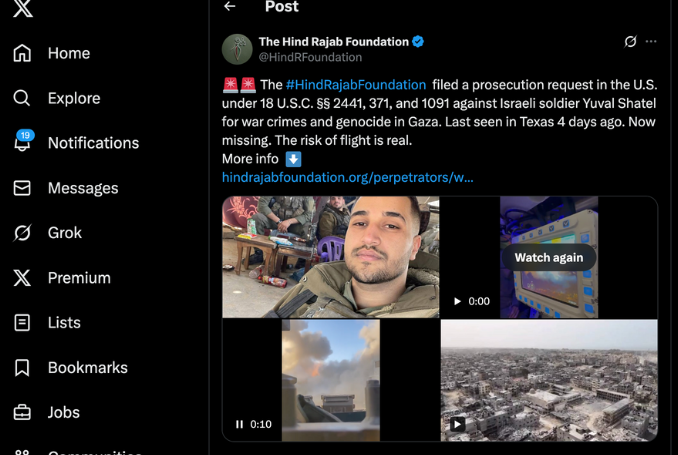Click the #HindRajabFoundation hashtag

point(355,84)
